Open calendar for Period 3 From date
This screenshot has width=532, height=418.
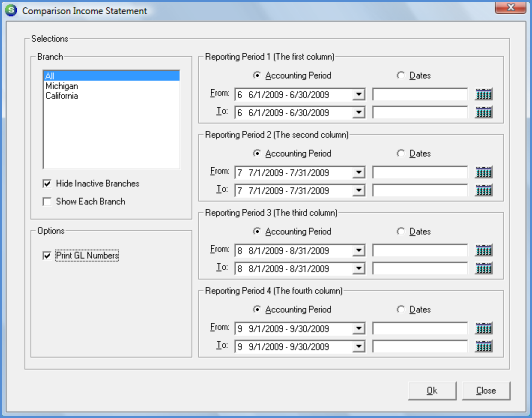coord(484,250)
